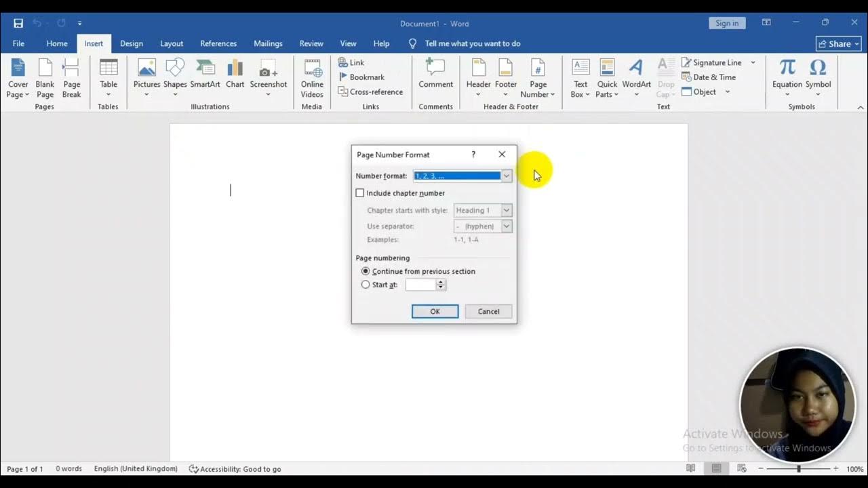The width and height of the screenshot is (868, 488).
Task: Open Ribbon Display Options
Action: [x=766, y=23]
